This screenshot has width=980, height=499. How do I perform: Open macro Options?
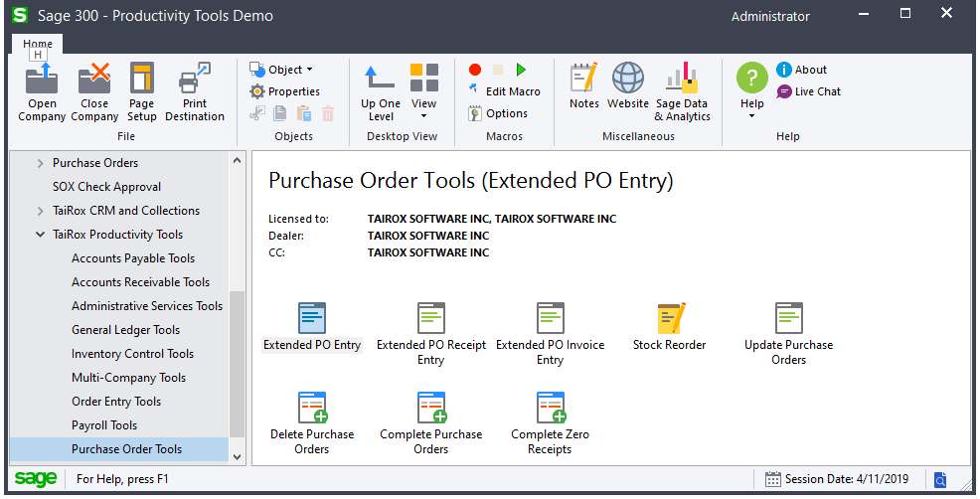click(x=498, y=113)
